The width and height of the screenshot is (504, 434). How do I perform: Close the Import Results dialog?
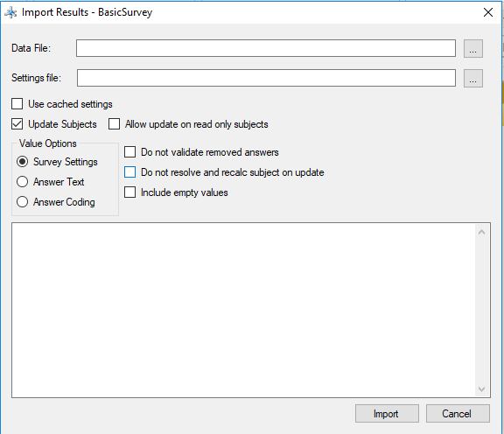488,12
